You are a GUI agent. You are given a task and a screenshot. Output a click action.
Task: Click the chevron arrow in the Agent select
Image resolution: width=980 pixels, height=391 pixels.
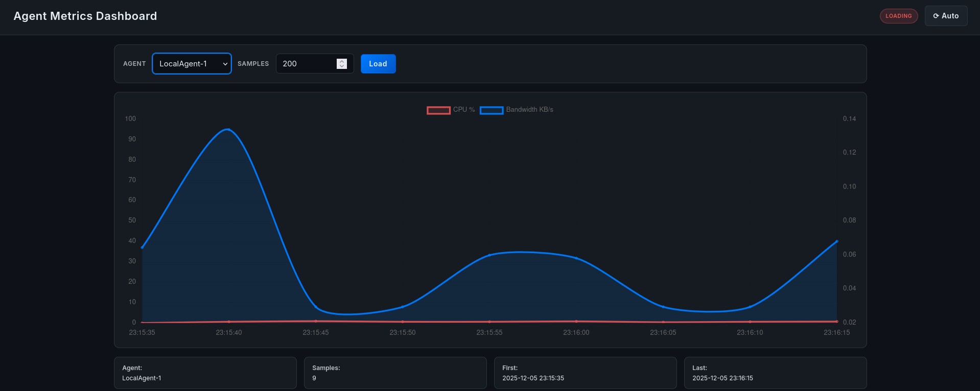225,64
